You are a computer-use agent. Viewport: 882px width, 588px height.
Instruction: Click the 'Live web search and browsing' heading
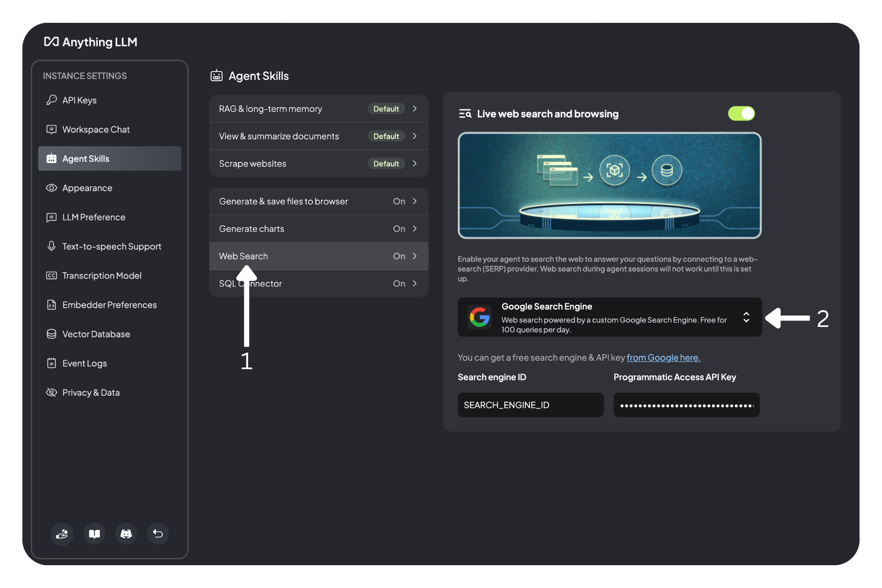pyautogui.click(x=548, y=114)
